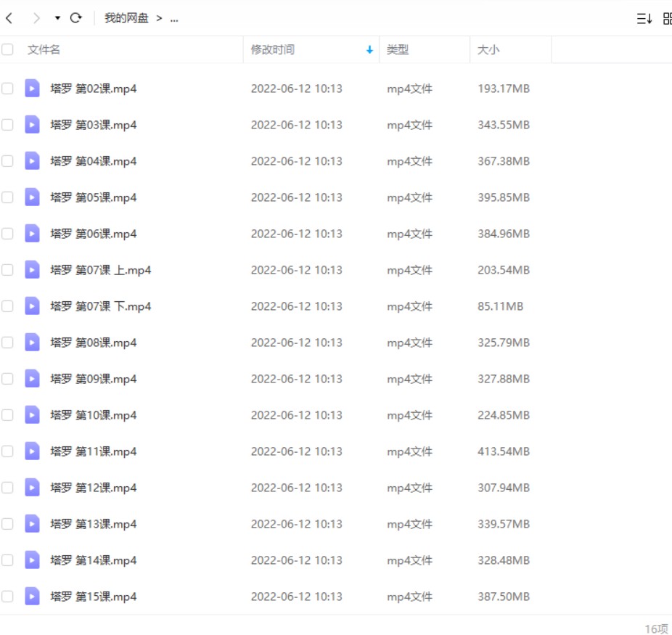This screenshot has width=672, height=635.
Task: Select file name 塔罗 第15课.mp4
Action: tap(94, 597)
